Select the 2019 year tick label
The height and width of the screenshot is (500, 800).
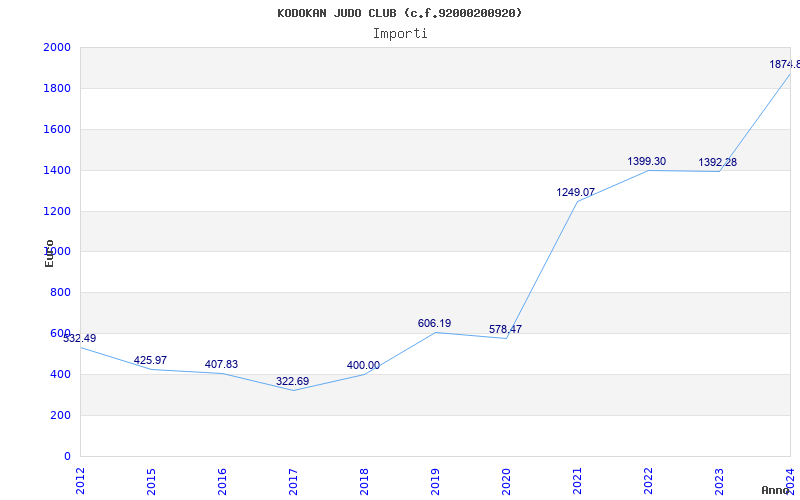click(x=435, y=480)
